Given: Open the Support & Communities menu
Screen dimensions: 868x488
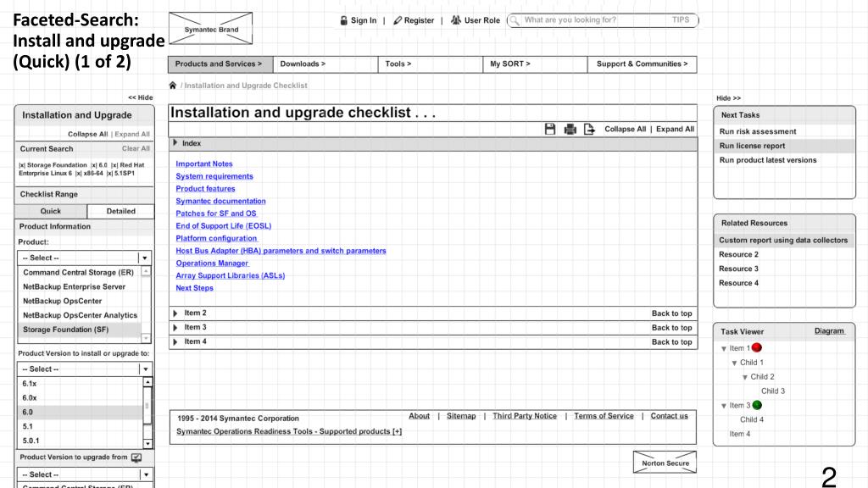Looking at the screenshot, I should pyautogui.click(x=643, y=64).
